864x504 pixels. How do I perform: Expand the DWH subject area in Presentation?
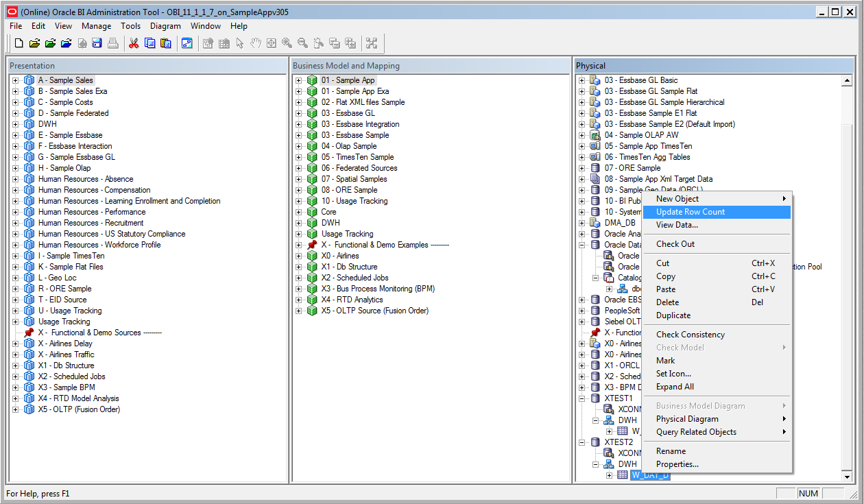(x=16, y=124)
